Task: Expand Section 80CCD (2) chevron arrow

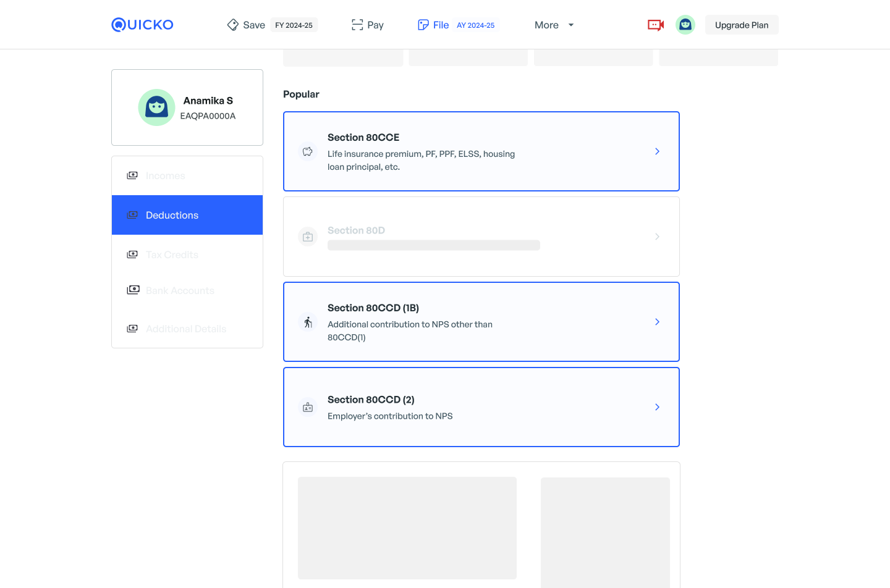Action: tap(657, 407)
